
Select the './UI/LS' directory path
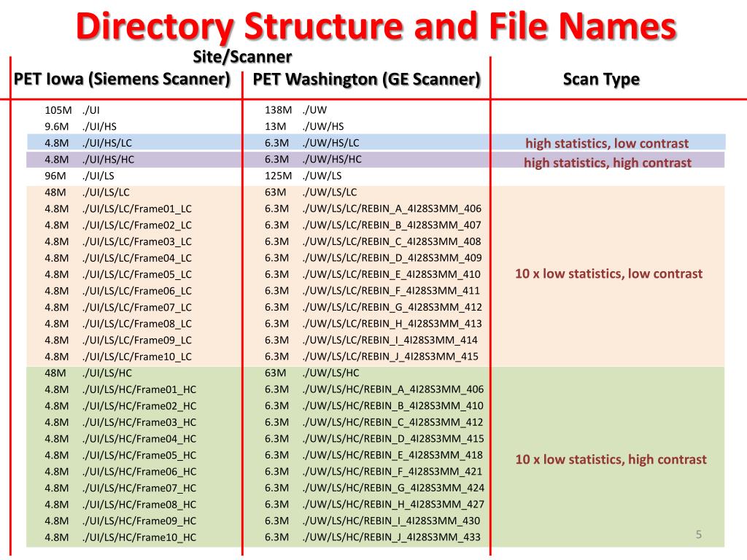(98, 176)
